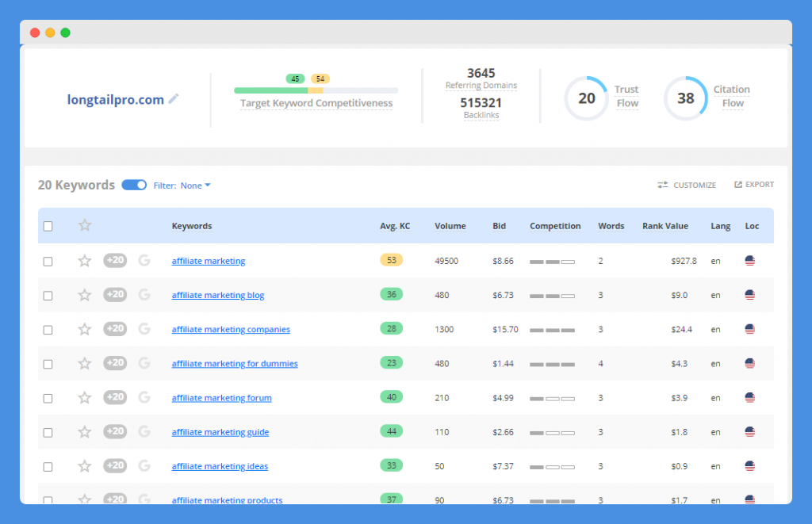Sort by the Lang column header
812x524 pixels.
[720, 226]
